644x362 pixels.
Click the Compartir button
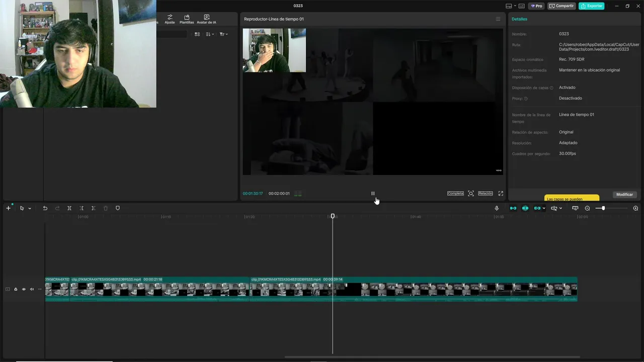click(x=561, y=6)
